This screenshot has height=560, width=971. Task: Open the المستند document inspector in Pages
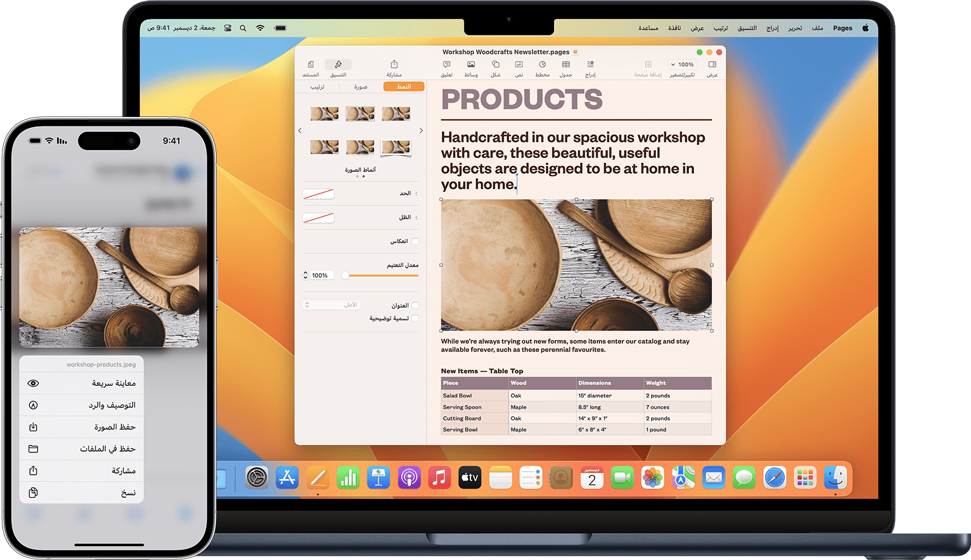tap(311, 68)
